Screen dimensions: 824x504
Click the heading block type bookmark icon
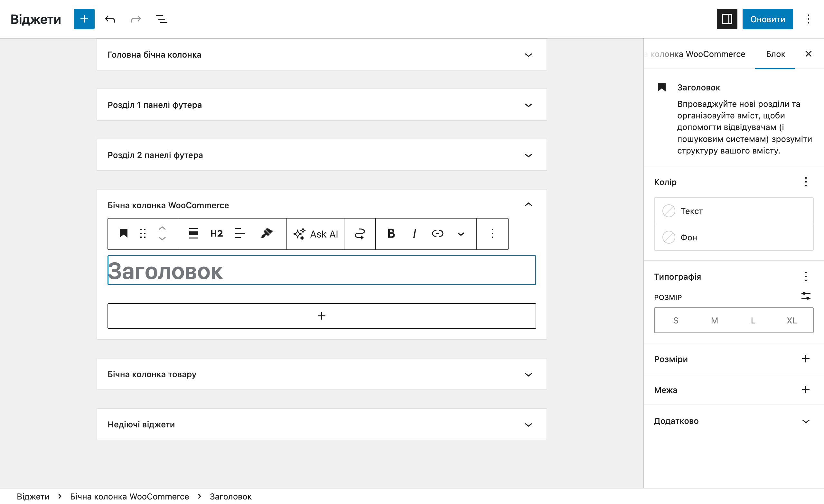(123, 233)
